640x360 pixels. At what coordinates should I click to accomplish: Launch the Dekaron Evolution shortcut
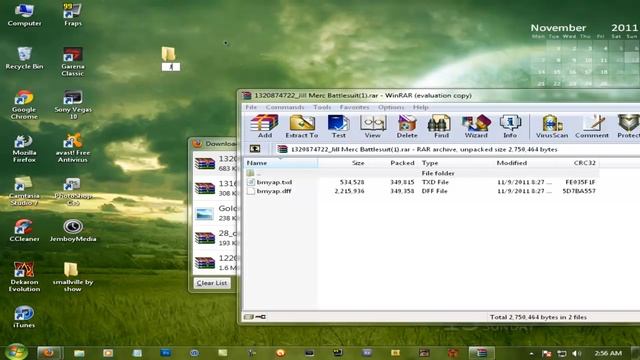(x=24, y=277)
